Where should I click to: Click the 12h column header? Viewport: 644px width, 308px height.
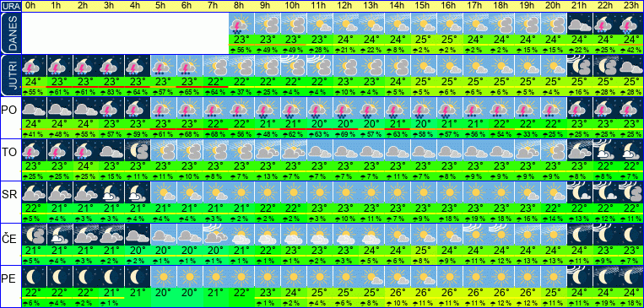tap(344, 6)
